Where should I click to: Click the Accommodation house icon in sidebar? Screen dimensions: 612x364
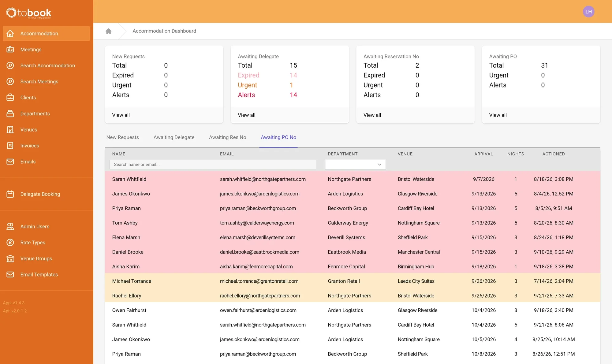10,33
